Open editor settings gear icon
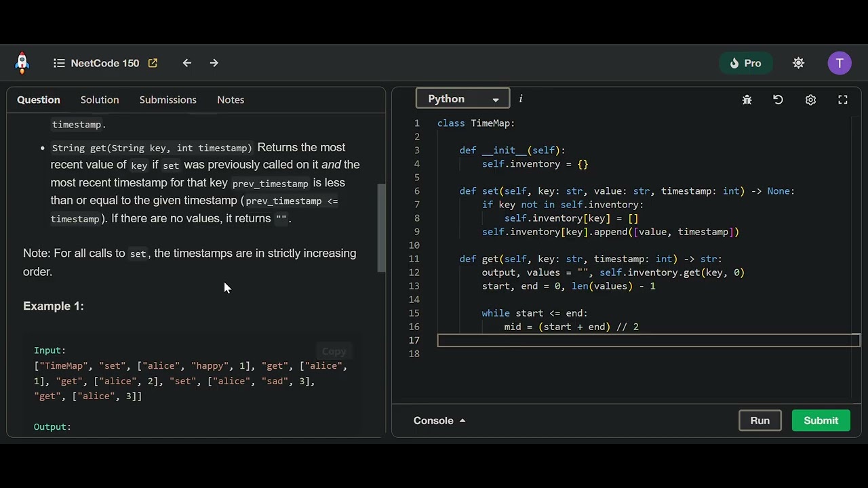 [x=810, y=100]
